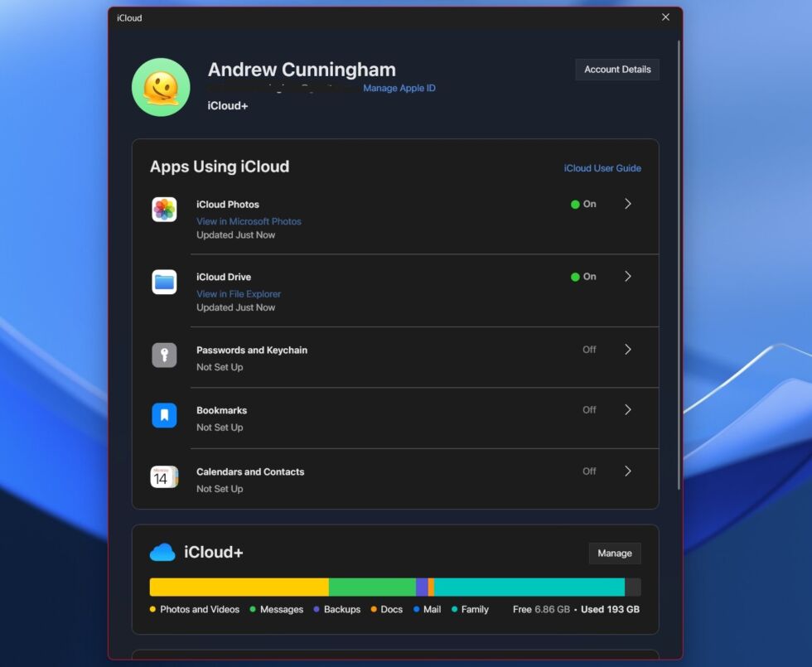Viewport: 812px width, 667px height.
Task: Expand iCloud Photos settings chevron
Action: pyautogui.click(x=628, y=204)
